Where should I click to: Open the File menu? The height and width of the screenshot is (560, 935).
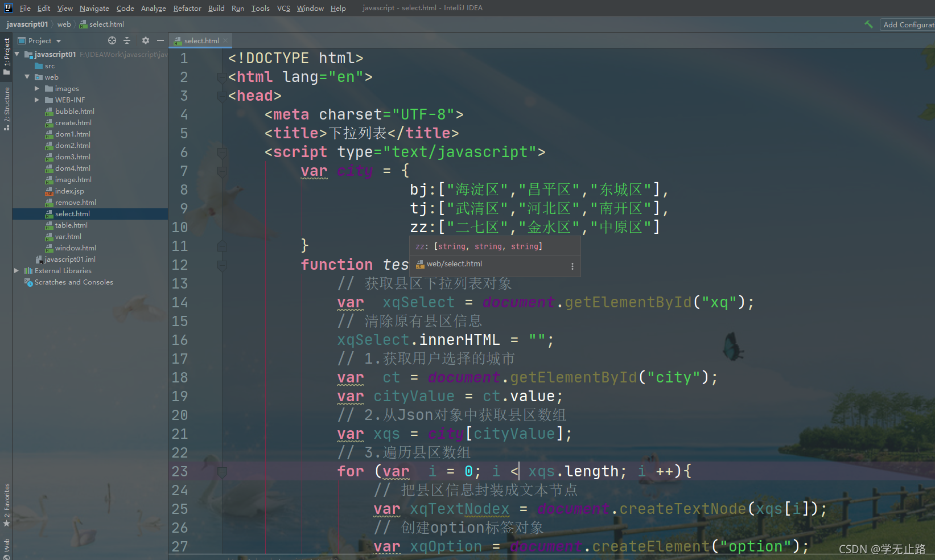click(x=25, y=8)
